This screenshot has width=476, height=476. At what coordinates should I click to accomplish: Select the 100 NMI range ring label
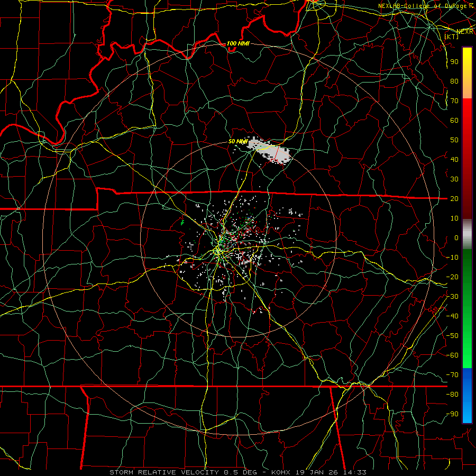click(x=238, y=43)
